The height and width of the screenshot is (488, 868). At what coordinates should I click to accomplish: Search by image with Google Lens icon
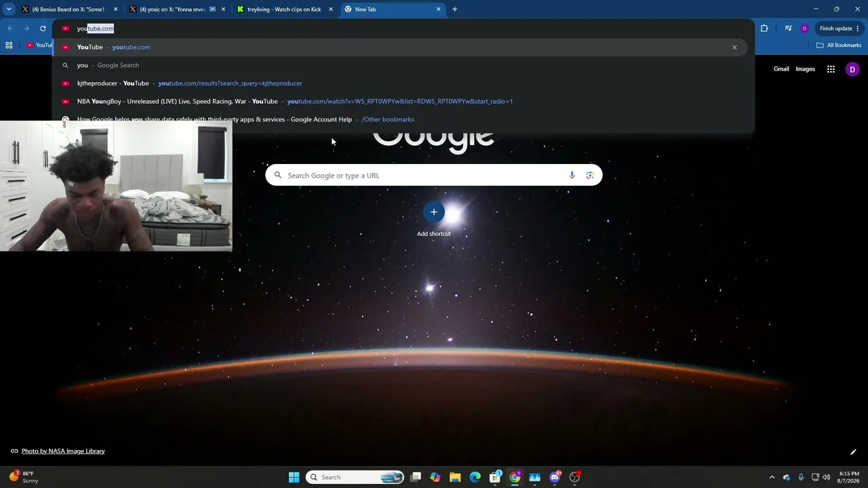coord(590,176)
